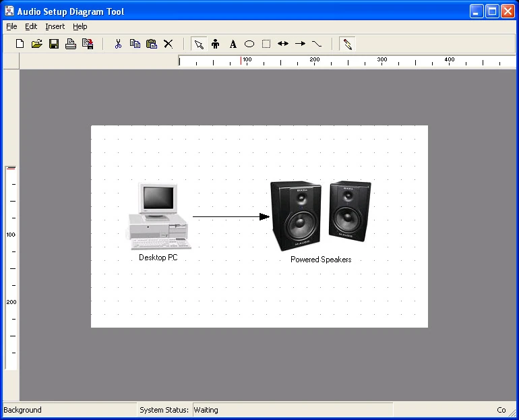Click the 'Desktop PC' label
The image size is (519, 420).
point(158,258)
